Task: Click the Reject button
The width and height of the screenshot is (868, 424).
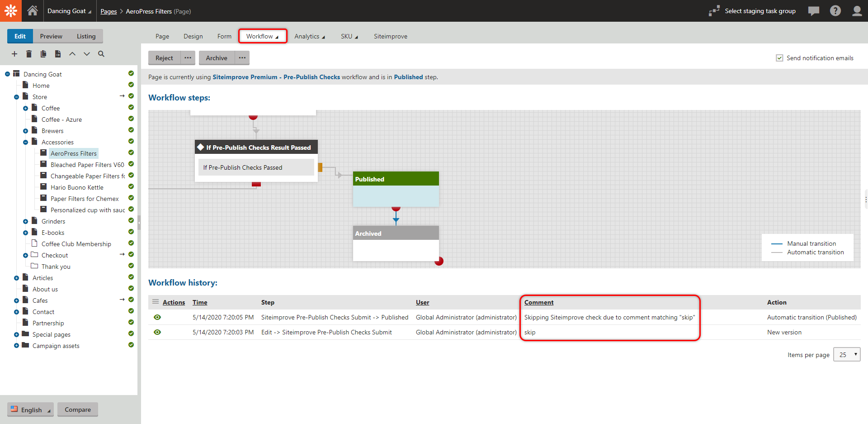Action: [x=165, y=58]
